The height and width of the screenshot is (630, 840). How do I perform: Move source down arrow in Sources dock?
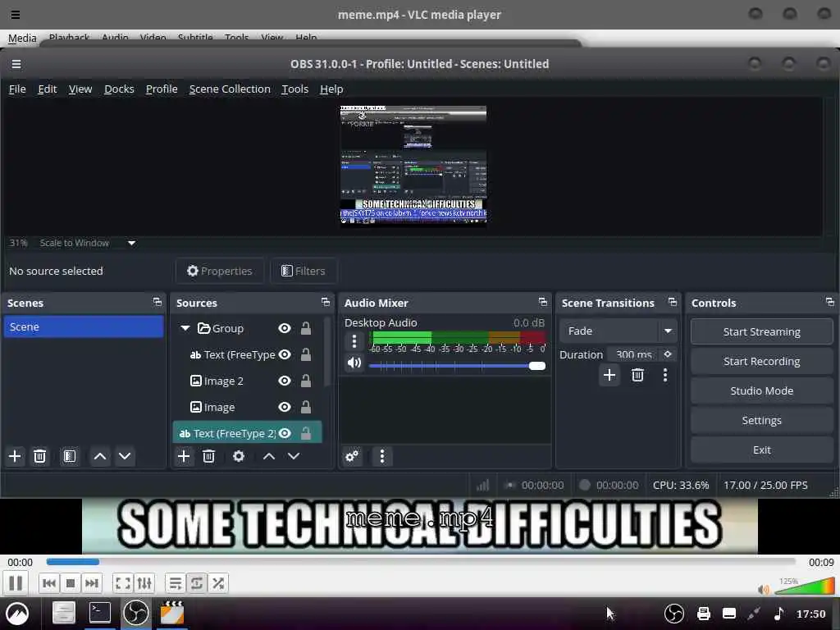coord(294,456)
